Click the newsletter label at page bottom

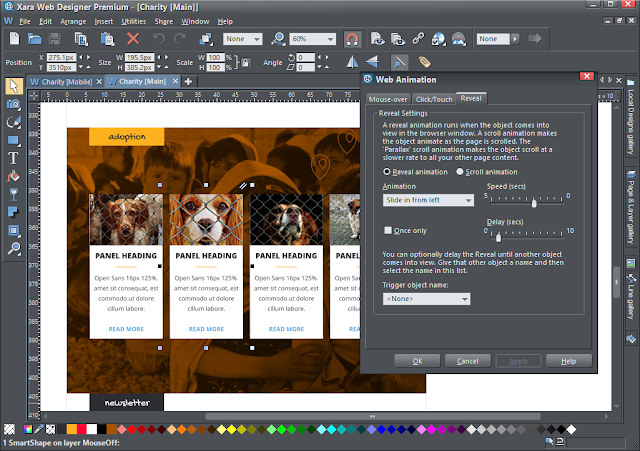pyautogui.click(x=127, y=403)
